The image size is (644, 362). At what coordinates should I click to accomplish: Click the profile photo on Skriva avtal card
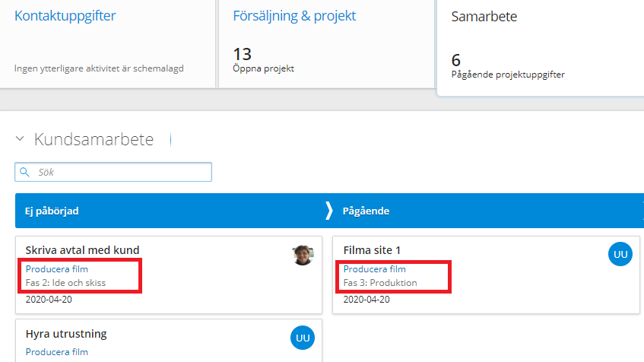(x=303, y=255)
